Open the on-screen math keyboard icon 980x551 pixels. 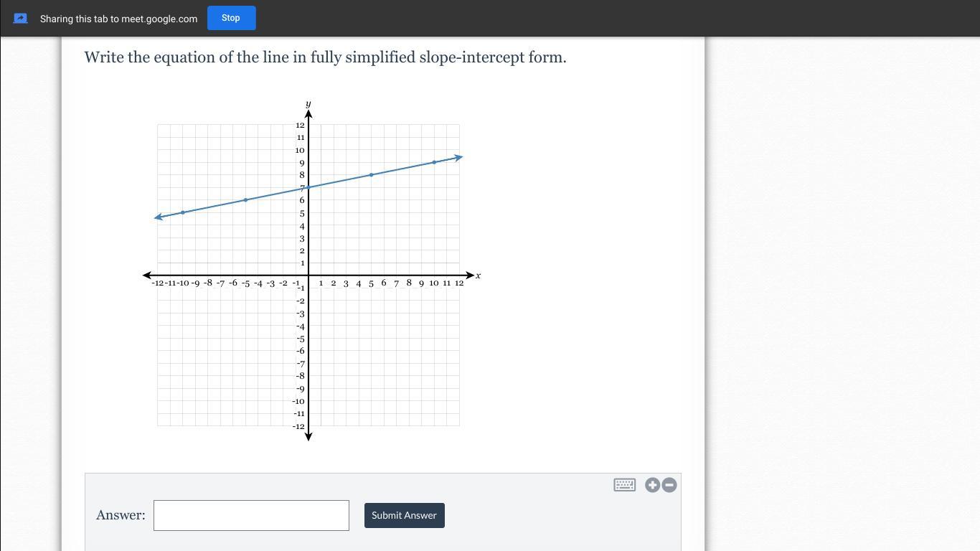click(624, 485)
